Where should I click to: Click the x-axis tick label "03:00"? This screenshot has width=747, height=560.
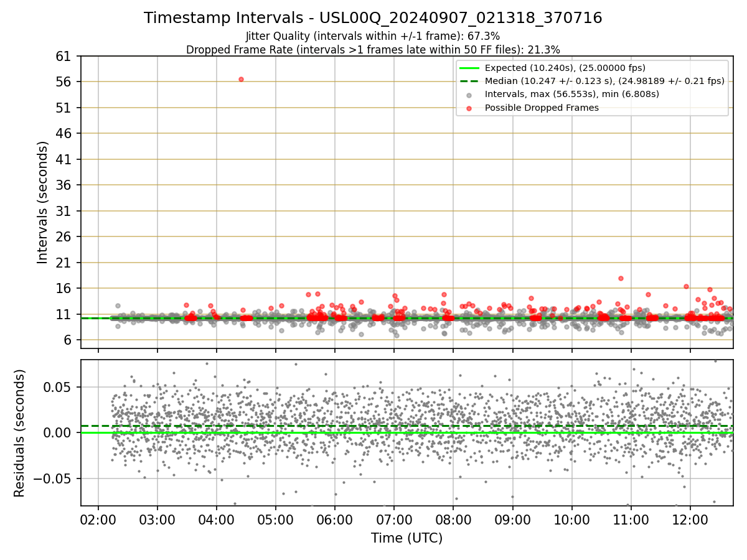157,519
